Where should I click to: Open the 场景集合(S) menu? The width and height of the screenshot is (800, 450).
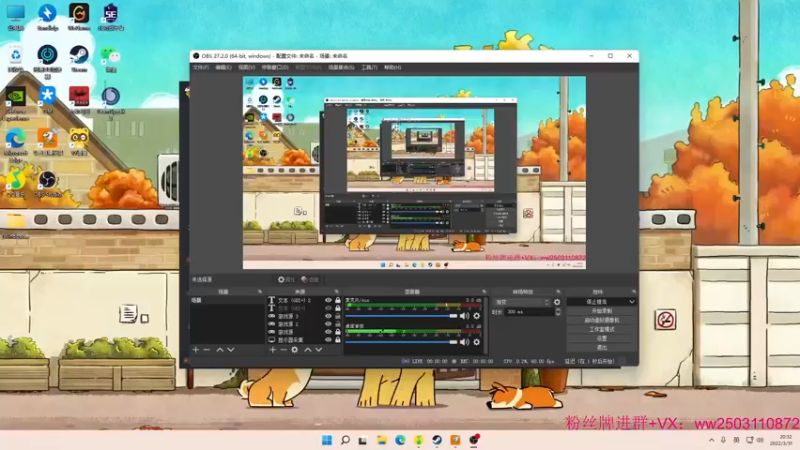coord(341,67)
